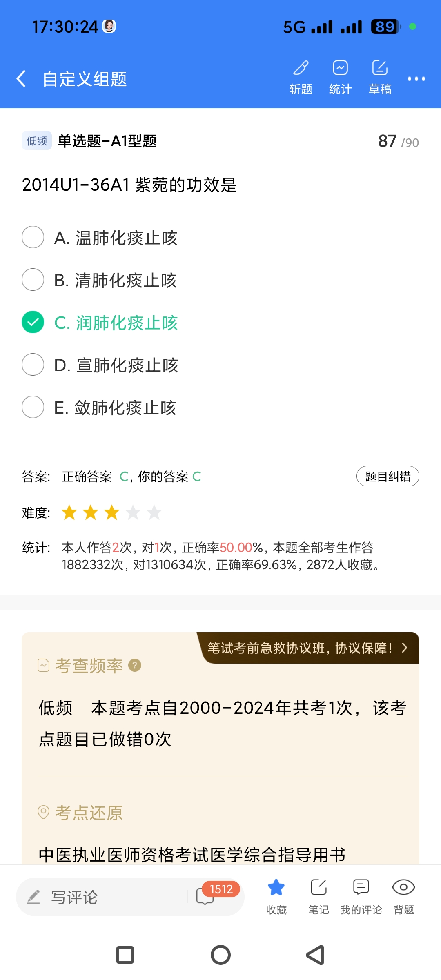
Task: Select option A 温肺化痰止咳
Action: [x=33, y=237]
